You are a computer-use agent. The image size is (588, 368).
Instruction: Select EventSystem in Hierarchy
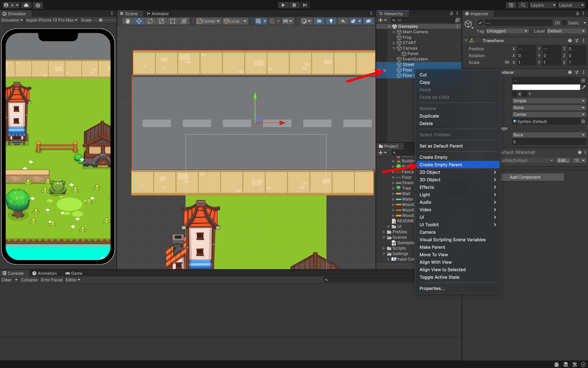click(x=415, y=59)
